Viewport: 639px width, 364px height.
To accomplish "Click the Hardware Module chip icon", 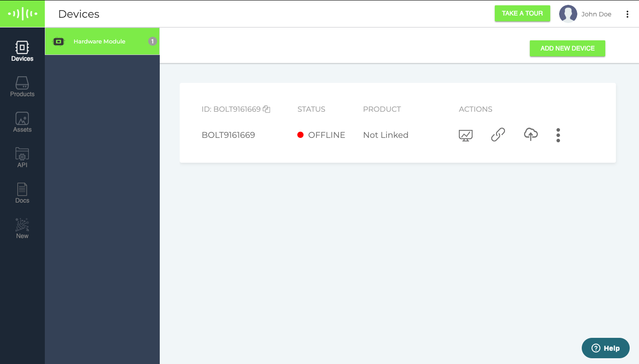I will coord(59,42).
